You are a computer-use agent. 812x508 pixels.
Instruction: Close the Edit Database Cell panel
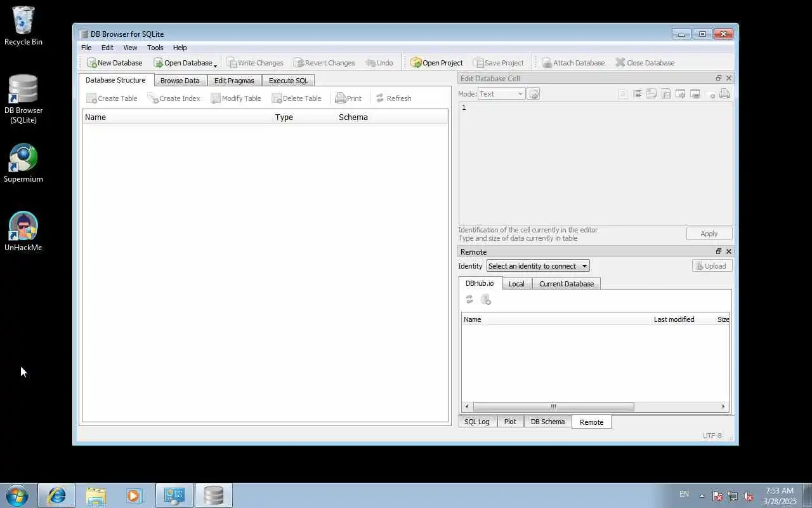(x=728, y=78)
